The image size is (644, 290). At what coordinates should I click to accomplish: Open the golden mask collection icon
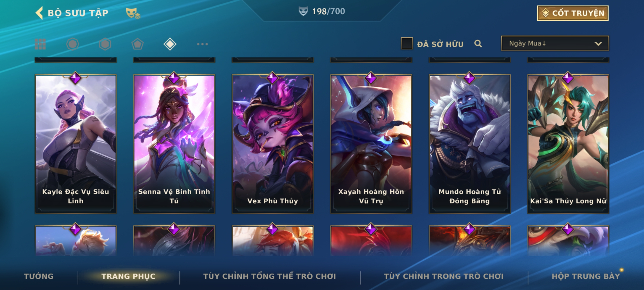pos(133,13)
